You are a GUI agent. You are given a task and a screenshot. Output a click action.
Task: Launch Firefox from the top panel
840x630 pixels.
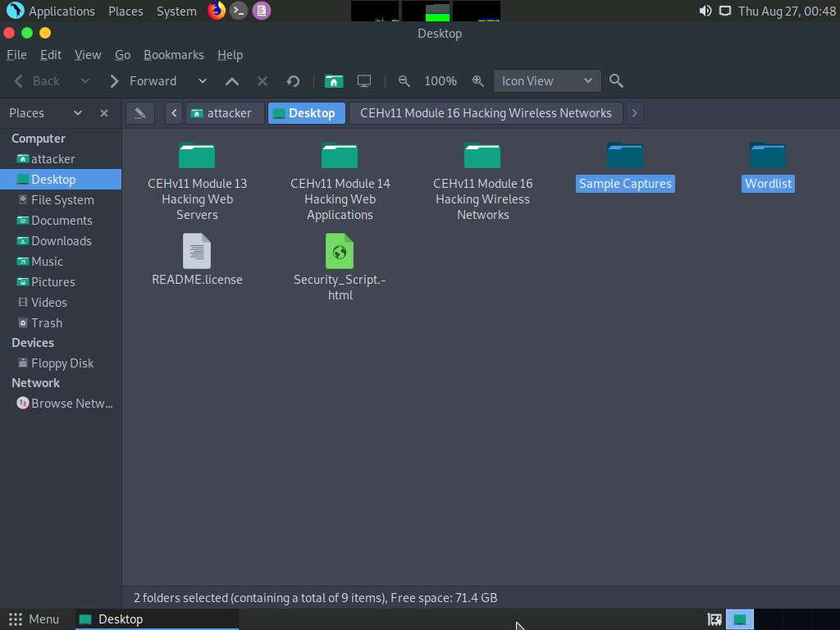click(x=216, y=11)
